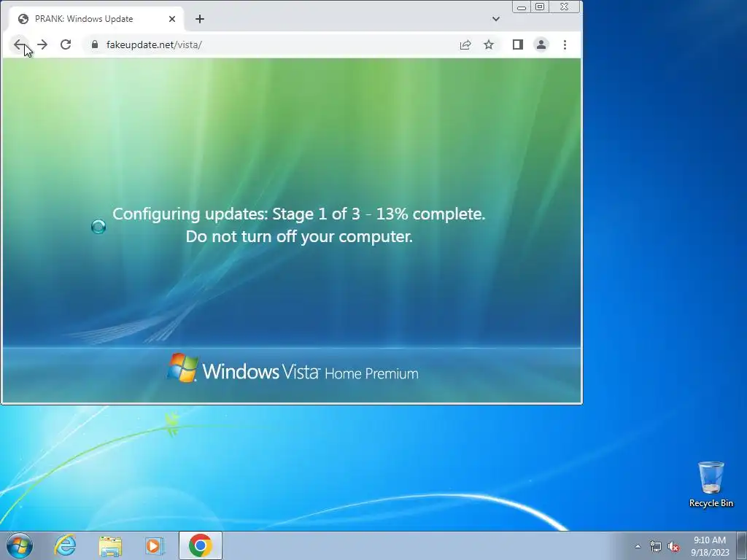The height and width of the screenshot is (560, 747).
Task: Click the Show desktop strip
Action: click(743, 545)
